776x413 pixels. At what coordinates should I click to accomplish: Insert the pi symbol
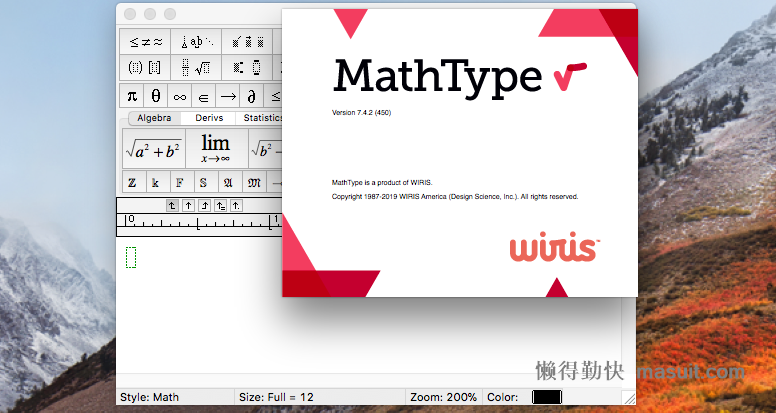[x=132, y=96]
